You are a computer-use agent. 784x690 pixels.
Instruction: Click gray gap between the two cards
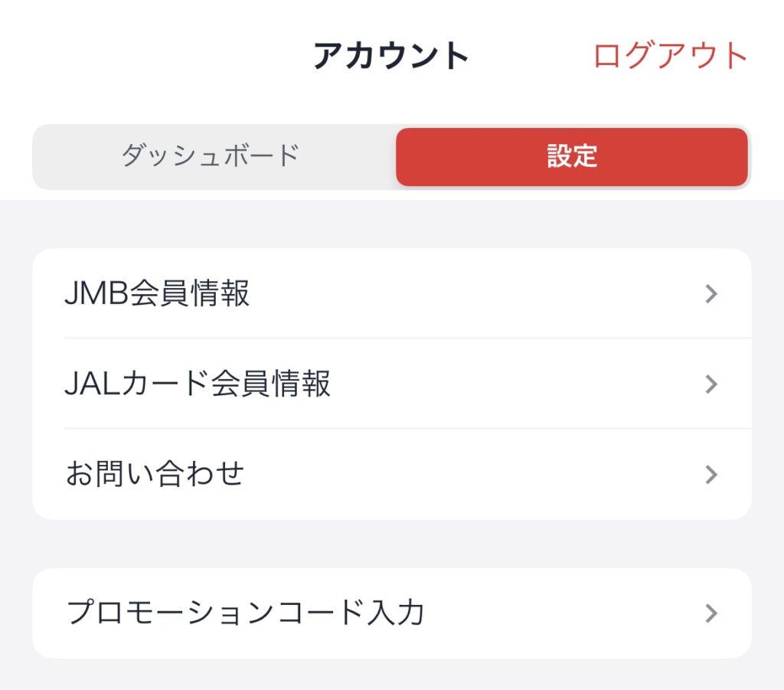pyautogui.click(x=392, y=544)
